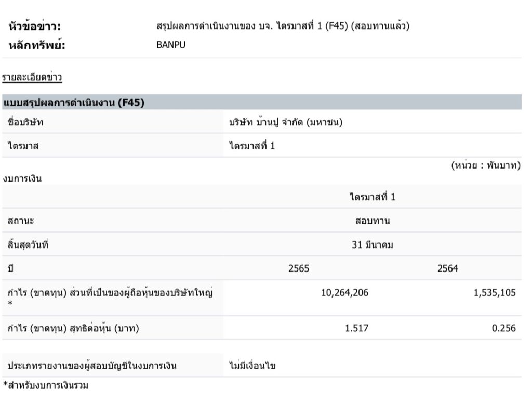The image size is (532, 400).
Task: Click the net profit figure 10,264,206
Action: click(345, 292)
